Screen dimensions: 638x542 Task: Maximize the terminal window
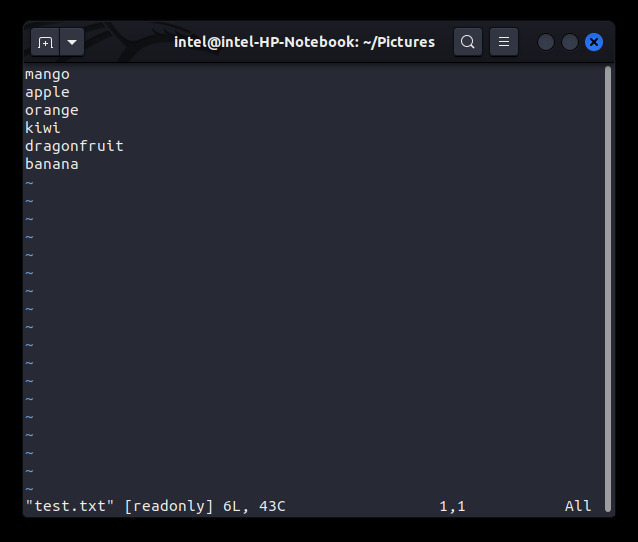click(570, 42)
